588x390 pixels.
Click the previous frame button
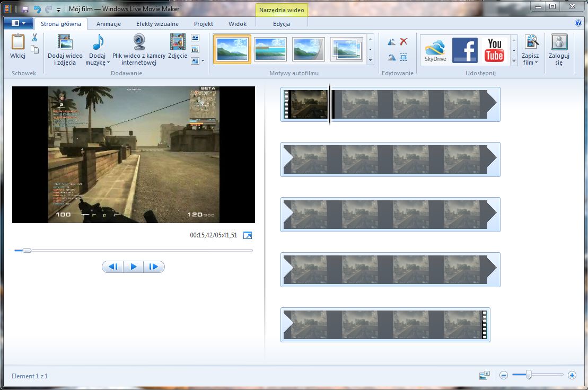(113, 267)
